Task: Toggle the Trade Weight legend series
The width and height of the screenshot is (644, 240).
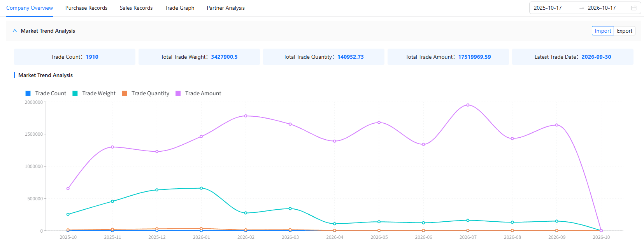Action: (94, 93)
